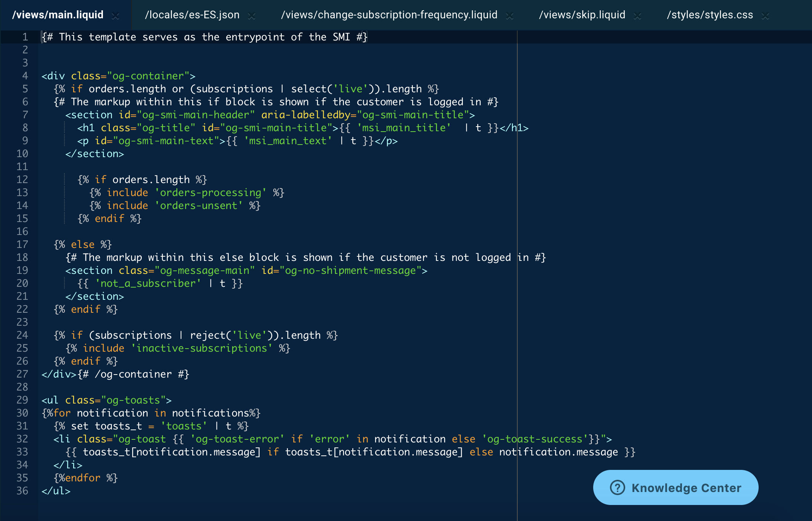This screenshot has width=812, height=521.
Task: Place cursor on 'orders-processing' include string
Action: [x=210, y=193]
